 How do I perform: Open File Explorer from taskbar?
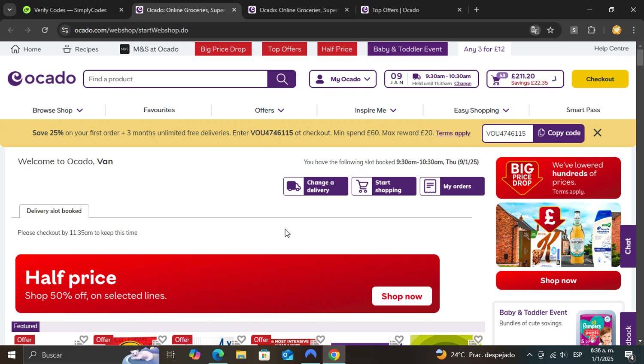pyautogui.click(x=241, y=355)
